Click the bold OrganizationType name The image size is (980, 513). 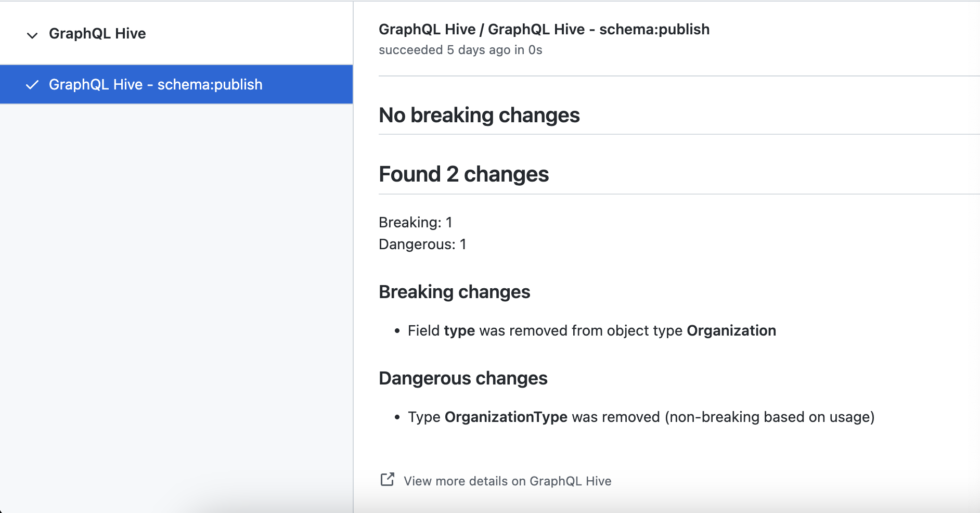click(506, 417)
